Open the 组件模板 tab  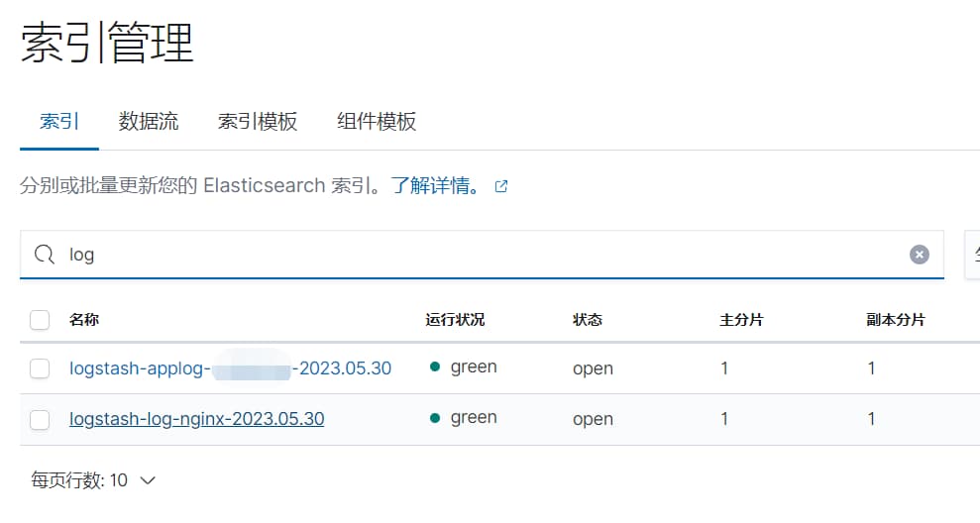click(377, 121)
